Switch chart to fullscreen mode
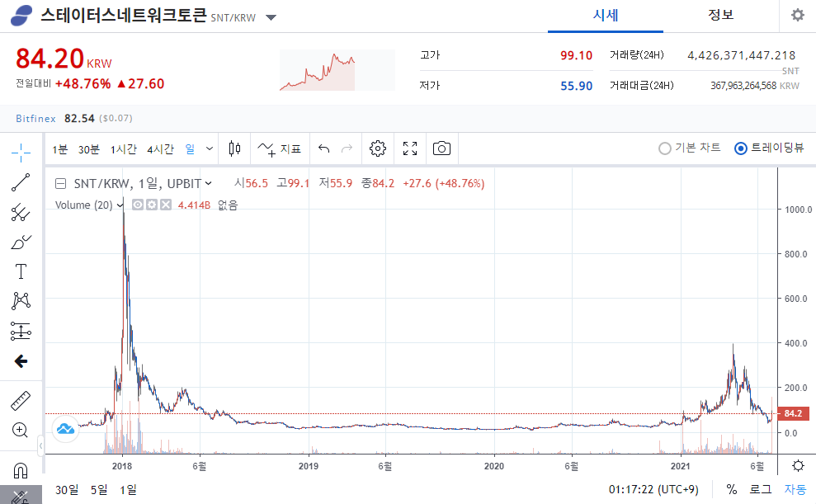This screenshot has height=504, width=816. (x=410, y=148)
